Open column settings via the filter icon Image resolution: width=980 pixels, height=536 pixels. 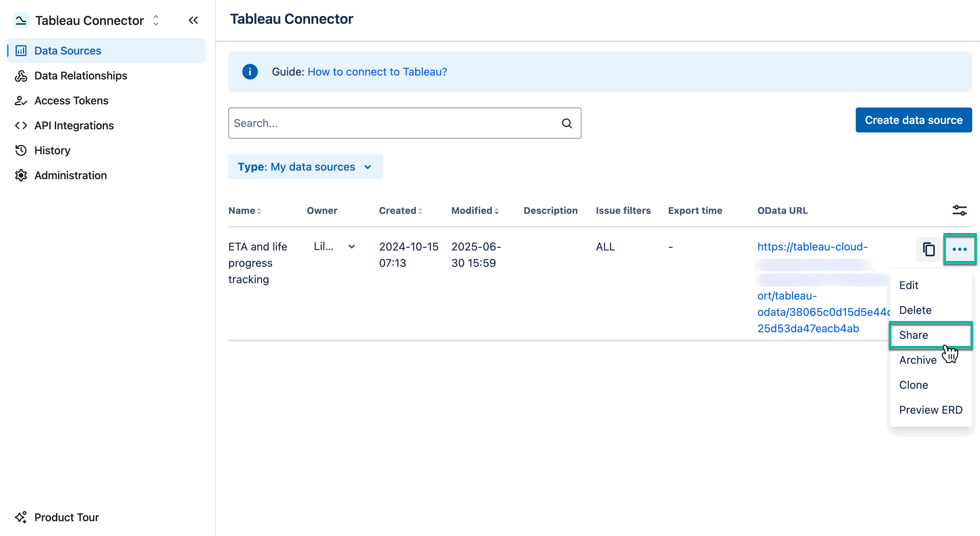click(959, 210)
